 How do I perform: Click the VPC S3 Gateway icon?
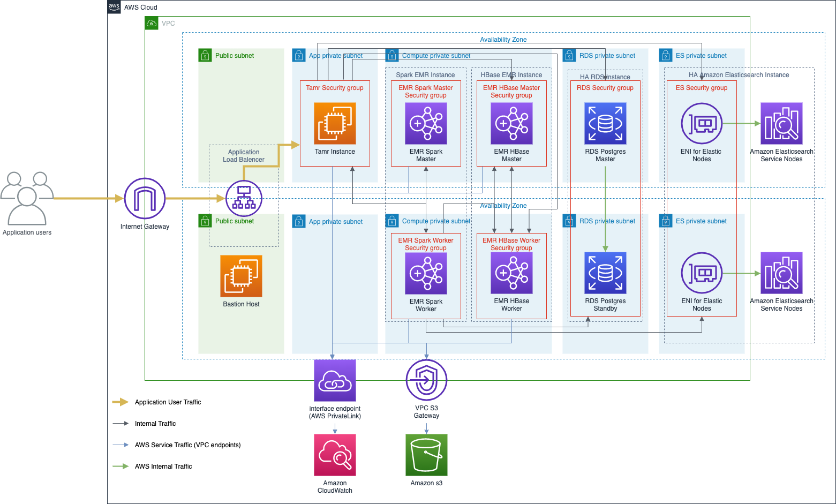[426, 380]
